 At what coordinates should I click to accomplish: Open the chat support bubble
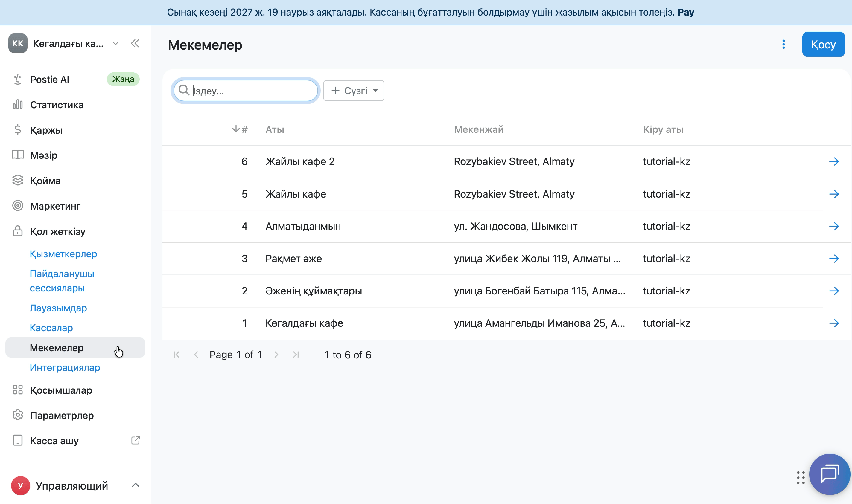click(830, 474)
